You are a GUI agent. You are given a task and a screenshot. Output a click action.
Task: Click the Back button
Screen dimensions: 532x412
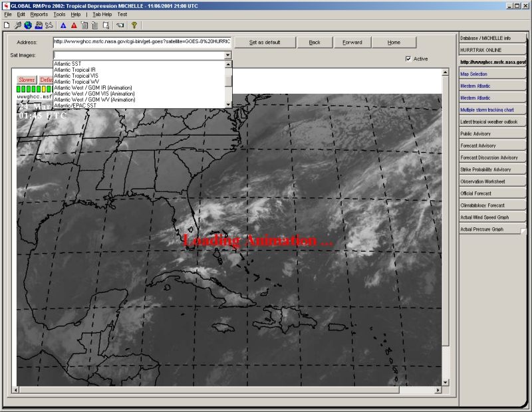click(315, 43)
